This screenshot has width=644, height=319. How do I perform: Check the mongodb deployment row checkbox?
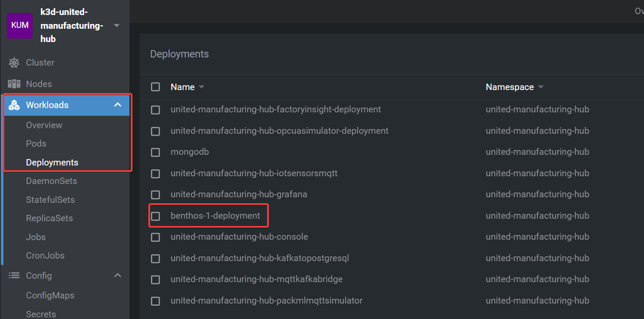pyautogui.click(x=155, y=152)
